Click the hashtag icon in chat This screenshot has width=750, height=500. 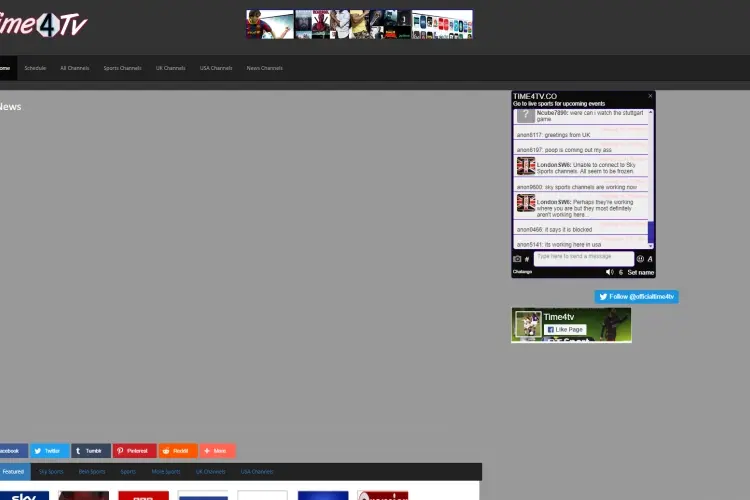(527, 259)
